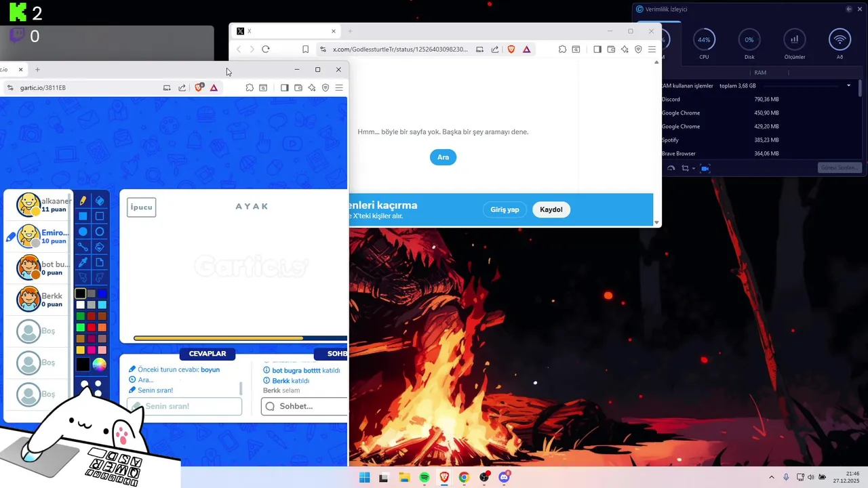Show hidden tray icons chevron
The height and width of the screenshot is (488, 868).
tap(771, 477)
